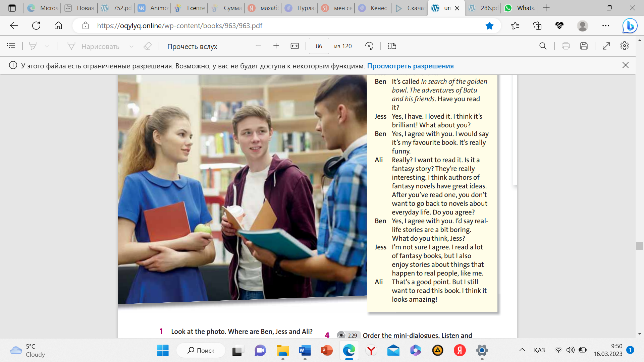Viewport: 644px width, 362px height.
Task: Click the Просмотреть разрешения link
Action: [410, 66]
